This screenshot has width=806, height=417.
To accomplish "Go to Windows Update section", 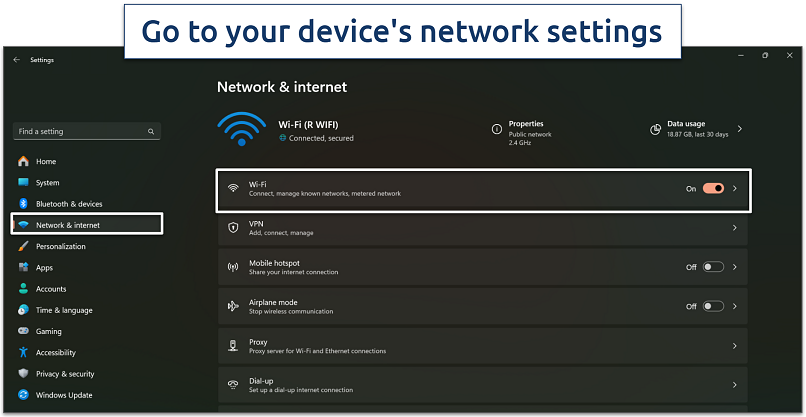I will [64, 395].
